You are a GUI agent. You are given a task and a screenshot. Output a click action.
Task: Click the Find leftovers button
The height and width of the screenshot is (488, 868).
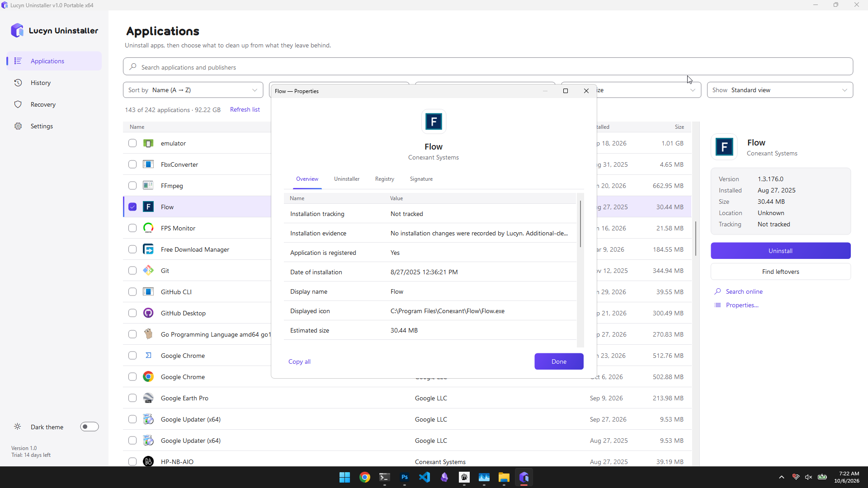780,272
